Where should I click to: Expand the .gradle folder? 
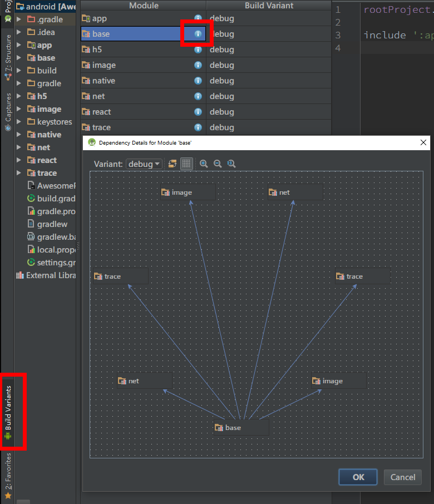[x=19, y=19]
